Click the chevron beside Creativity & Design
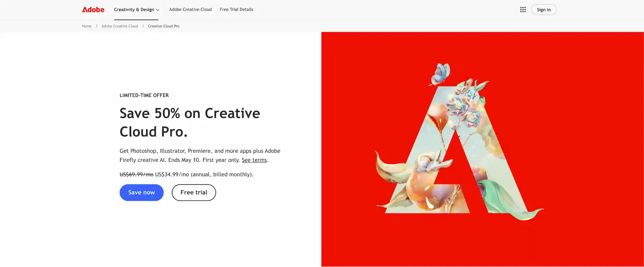 [x=158, y=10]
